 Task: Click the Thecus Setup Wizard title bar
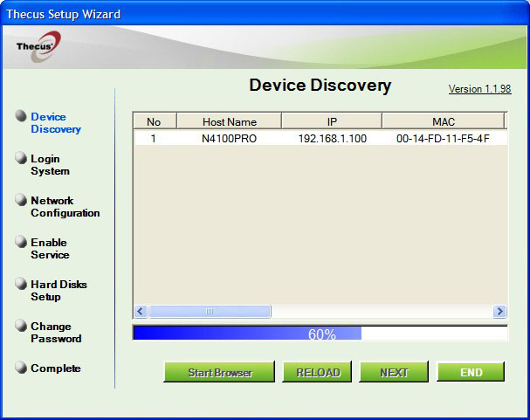tap(265, 13)
